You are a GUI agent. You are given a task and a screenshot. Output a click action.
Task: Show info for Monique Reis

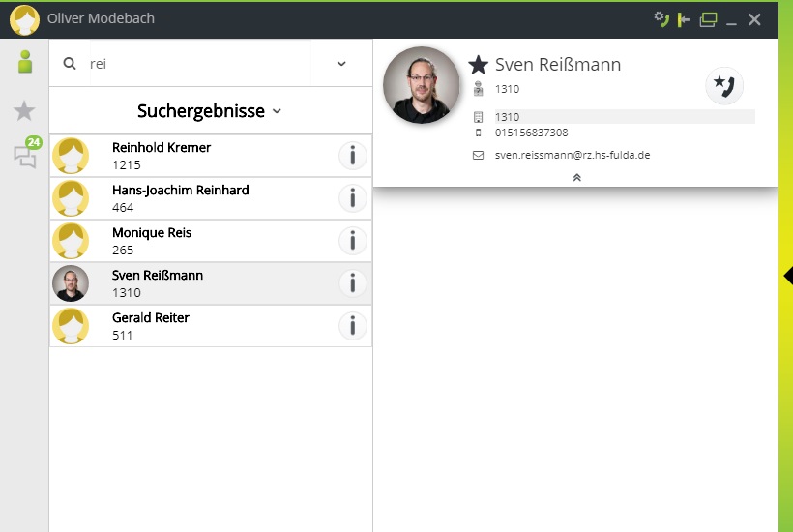click(x=353, y=241)
